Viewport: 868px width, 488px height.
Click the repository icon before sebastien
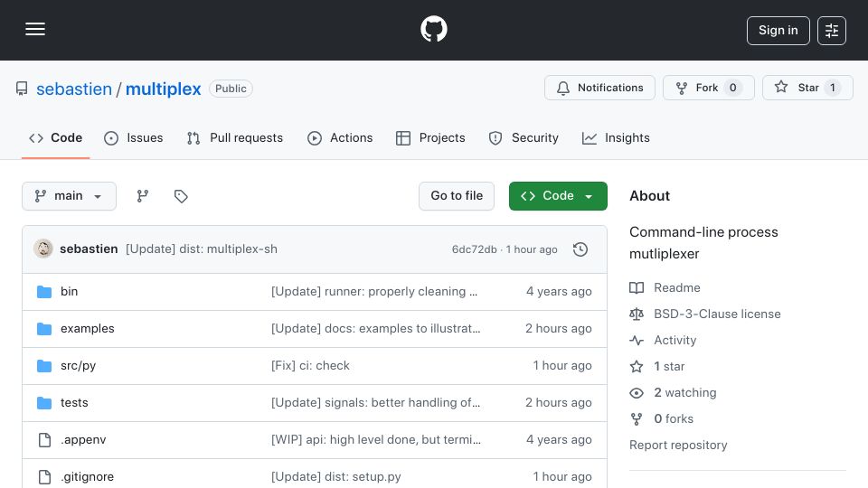pos(22,89)
